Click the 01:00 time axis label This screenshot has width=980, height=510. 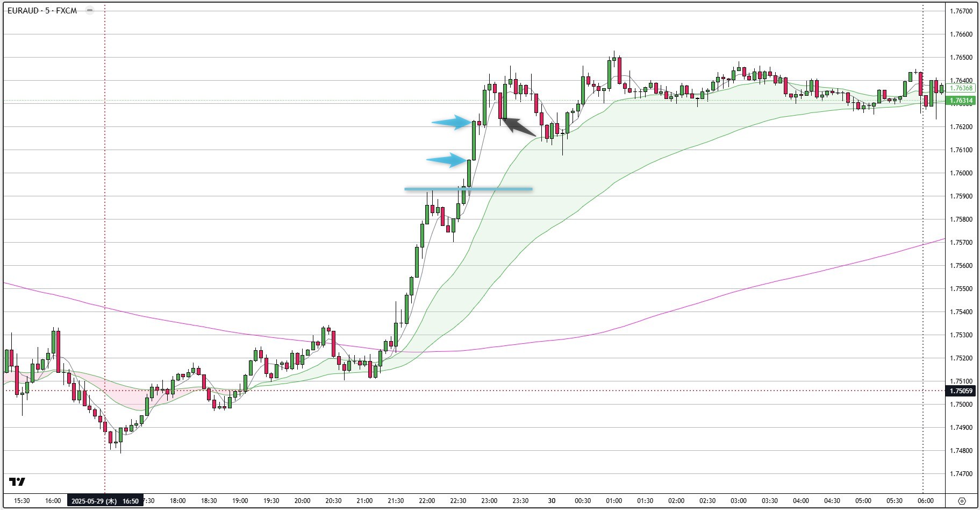[614, 501]
